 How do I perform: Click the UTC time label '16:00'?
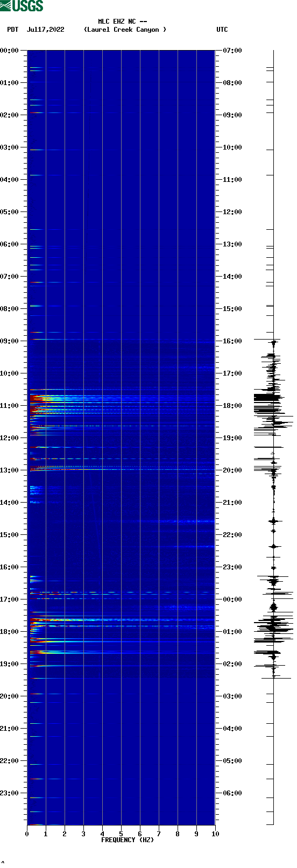pyautogui.click(x=232, y=341)
